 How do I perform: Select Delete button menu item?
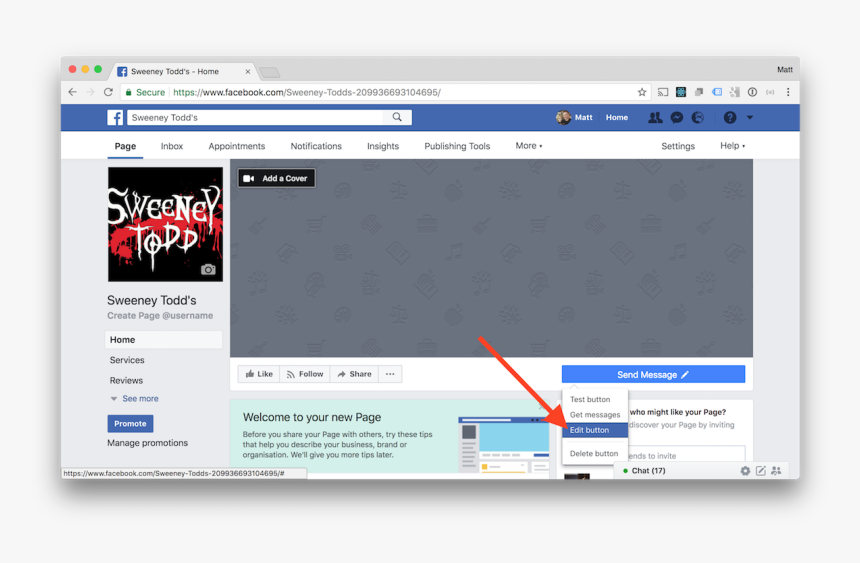click(595, 454)
